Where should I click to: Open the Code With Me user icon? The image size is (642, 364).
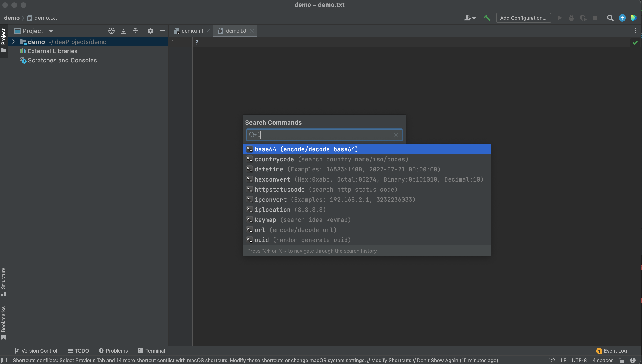470,18
